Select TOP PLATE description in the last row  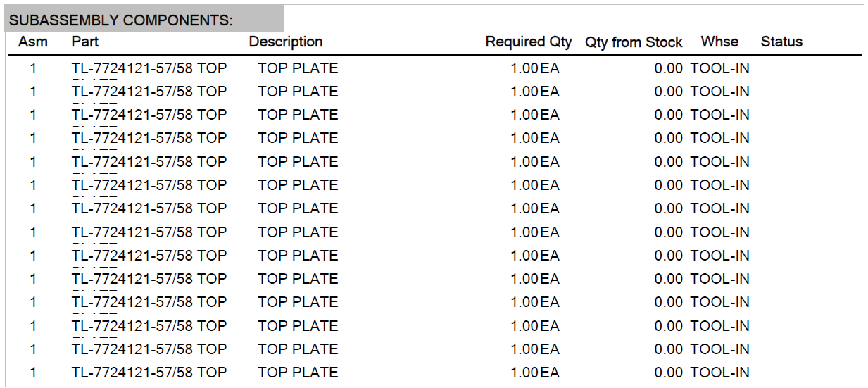click(298, 372)
